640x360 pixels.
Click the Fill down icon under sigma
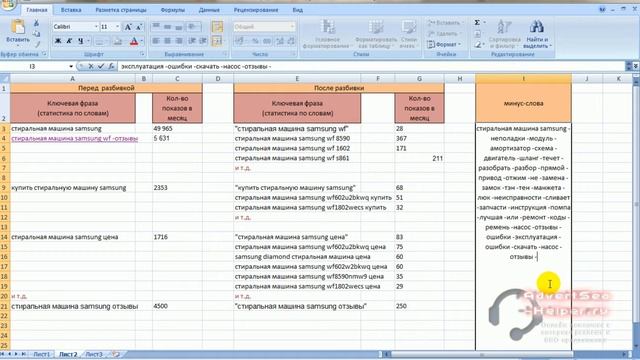click(x=478, y=34)
